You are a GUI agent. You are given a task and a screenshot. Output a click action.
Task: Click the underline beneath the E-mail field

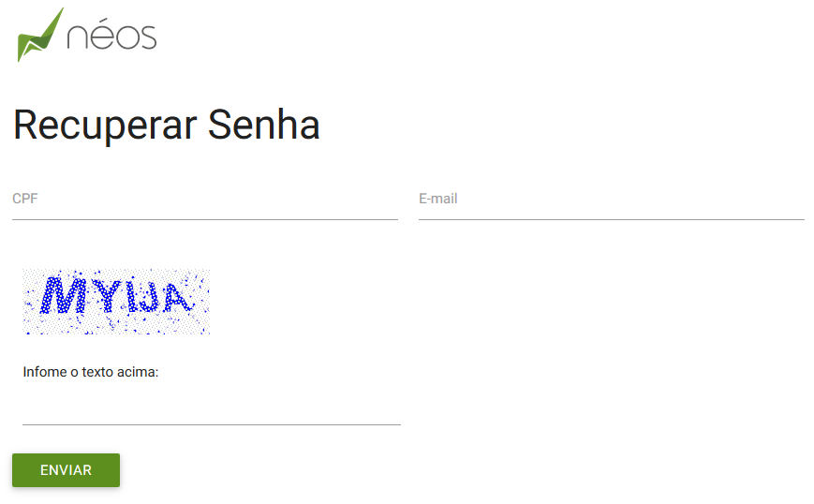pos(611,219)
